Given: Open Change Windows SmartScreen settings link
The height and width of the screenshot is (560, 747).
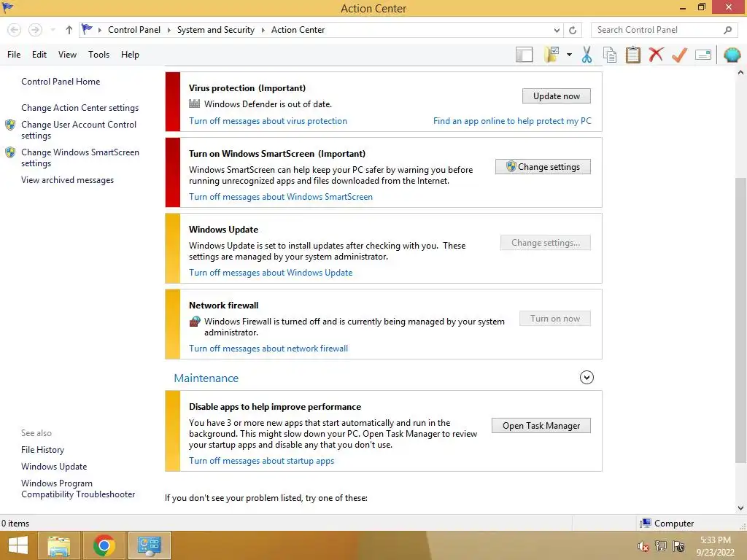Looking at the screenshot, I should (x=80, y=157).
